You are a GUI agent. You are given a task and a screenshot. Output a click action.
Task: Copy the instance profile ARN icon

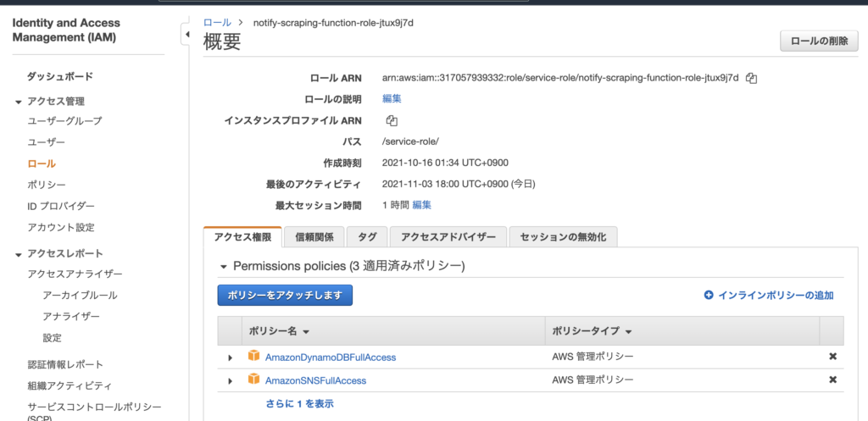pos(392,120)
